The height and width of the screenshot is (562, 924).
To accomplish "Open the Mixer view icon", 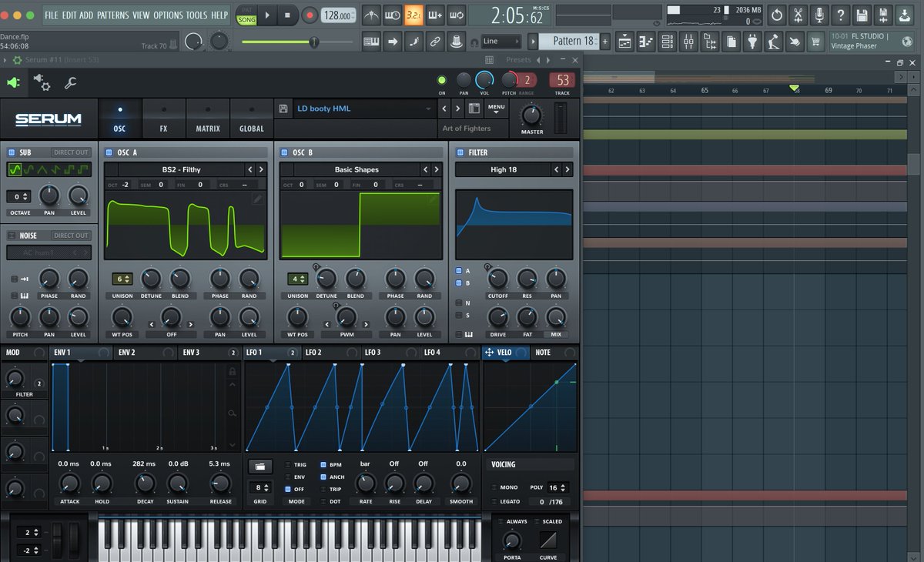I will (x=688, y=41).
